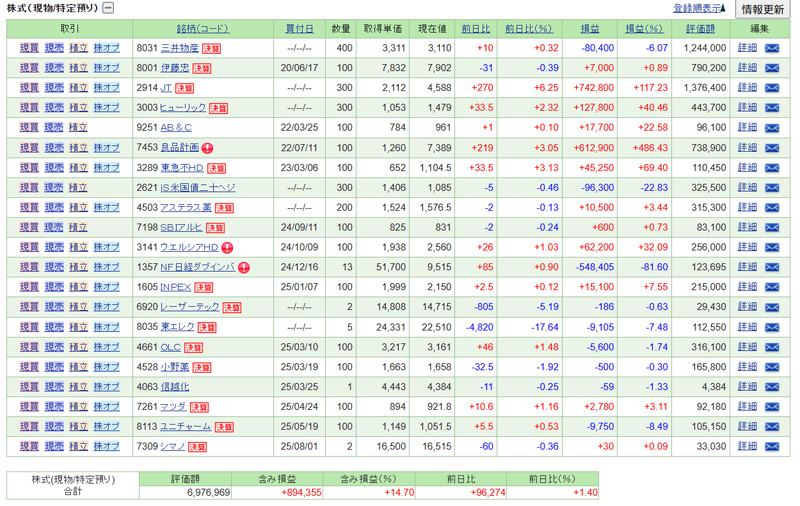
Task: Click 良品計画 損益(%) value +486.43
Action: pos(651,148)
